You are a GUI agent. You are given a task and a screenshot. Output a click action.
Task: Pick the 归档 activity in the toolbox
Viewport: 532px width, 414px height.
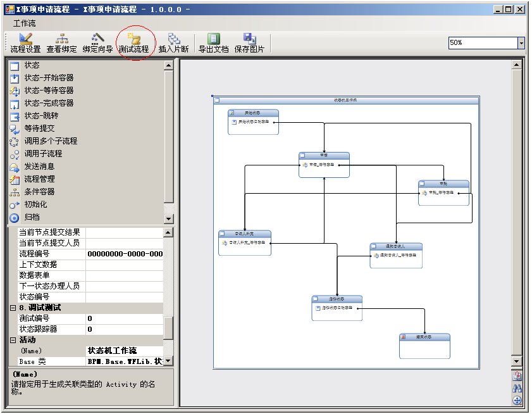coord(32,217)
